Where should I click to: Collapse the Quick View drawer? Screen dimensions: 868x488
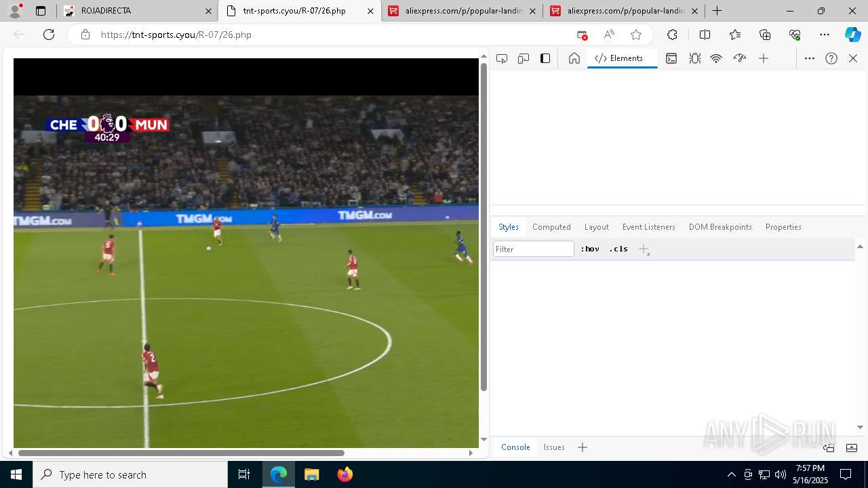coord(852,447)
